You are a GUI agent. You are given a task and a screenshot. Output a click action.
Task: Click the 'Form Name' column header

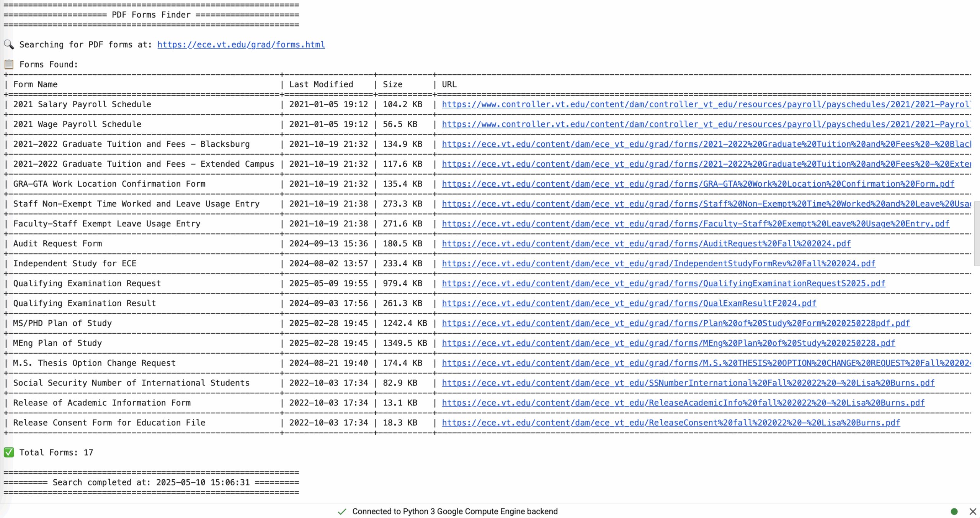pos(35,84)
